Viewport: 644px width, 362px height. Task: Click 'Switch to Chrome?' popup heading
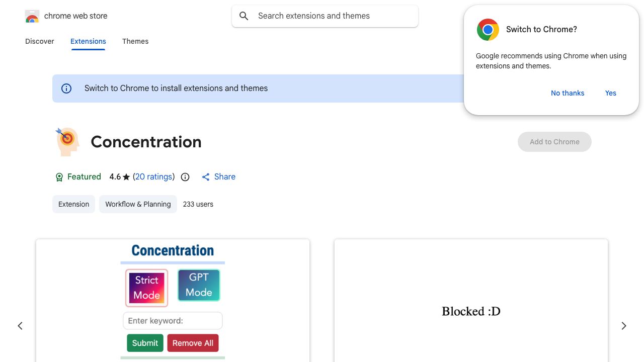(541, 29)
